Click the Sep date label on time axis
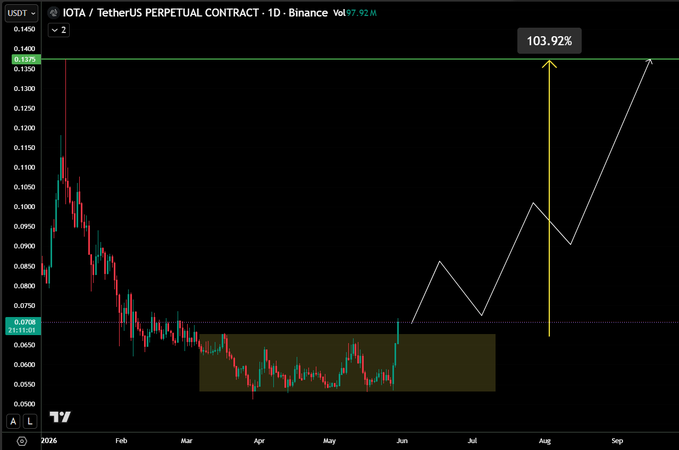Screen dimensions: 679x450 [617, 440]
